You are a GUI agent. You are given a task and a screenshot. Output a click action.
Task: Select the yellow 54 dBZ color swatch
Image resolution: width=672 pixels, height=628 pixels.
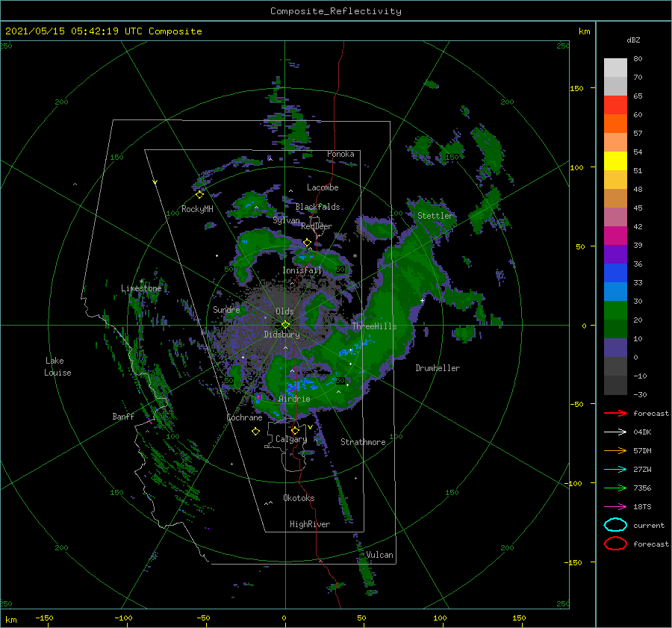615,161
